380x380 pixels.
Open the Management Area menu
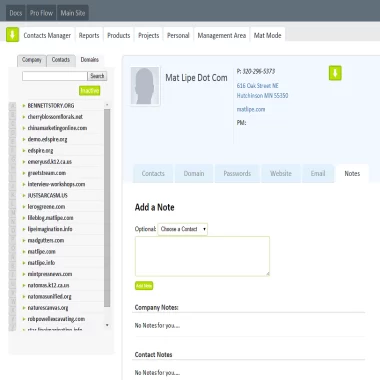(222, 35)
